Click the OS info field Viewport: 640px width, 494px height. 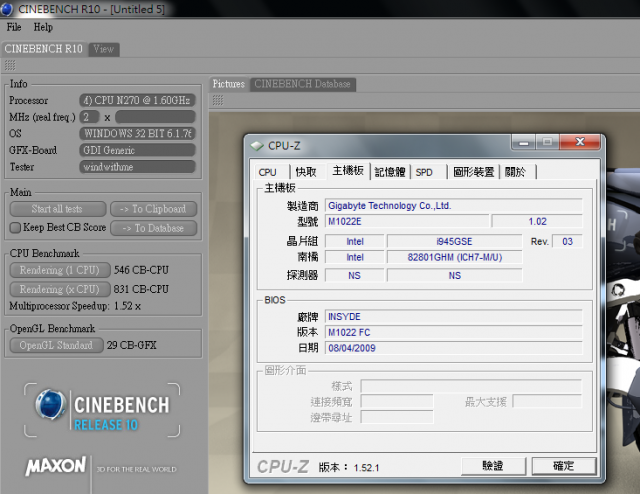(x=137, y=134)
